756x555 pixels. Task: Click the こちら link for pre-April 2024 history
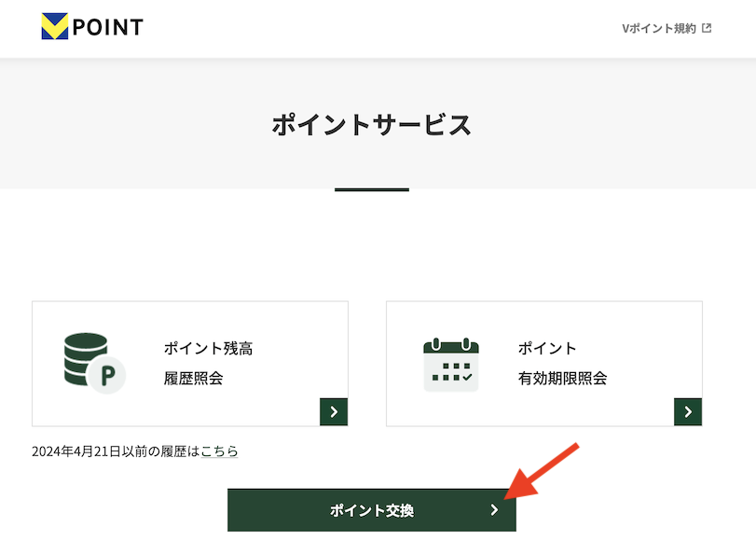tap(217, 450)
